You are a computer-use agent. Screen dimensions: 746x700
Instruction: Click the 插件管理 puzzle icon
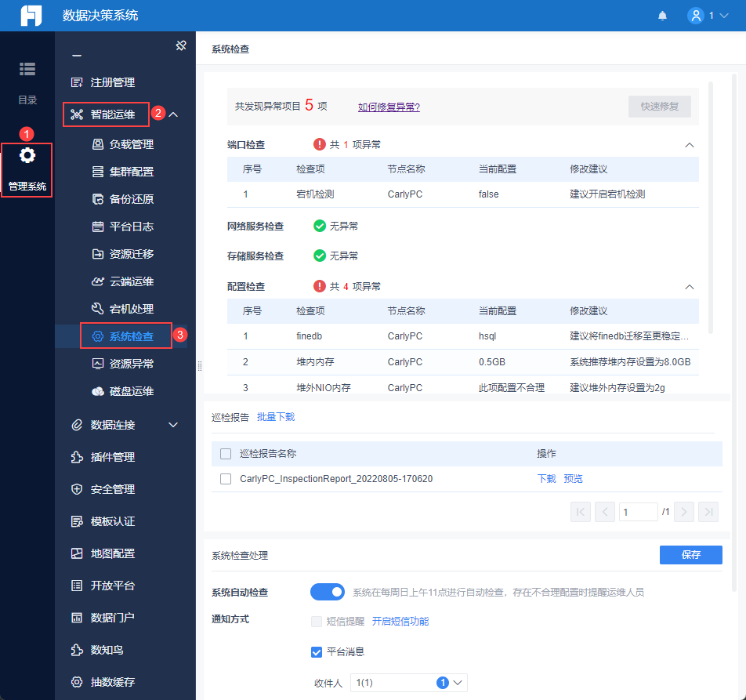pyautogui.click(x=77, y=457)
